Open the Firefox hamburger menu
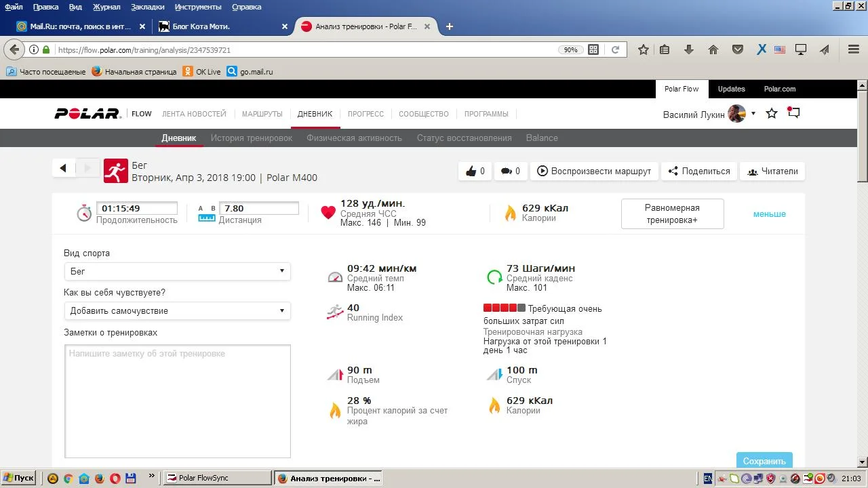Image resolution: width=868 pixels, height=488 pixels. [854, 49]
